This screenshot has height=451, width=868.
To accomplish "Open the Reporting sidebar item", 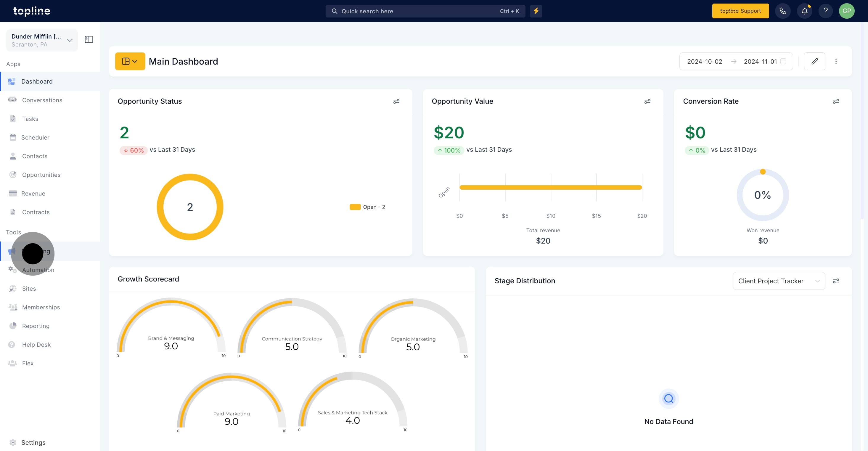I will 36,326.
